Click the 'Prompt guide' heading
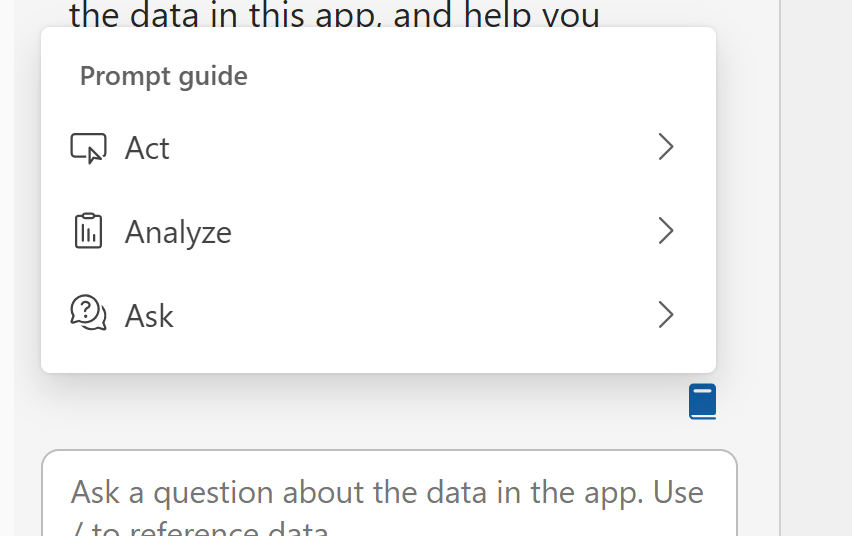 [164, 76]
